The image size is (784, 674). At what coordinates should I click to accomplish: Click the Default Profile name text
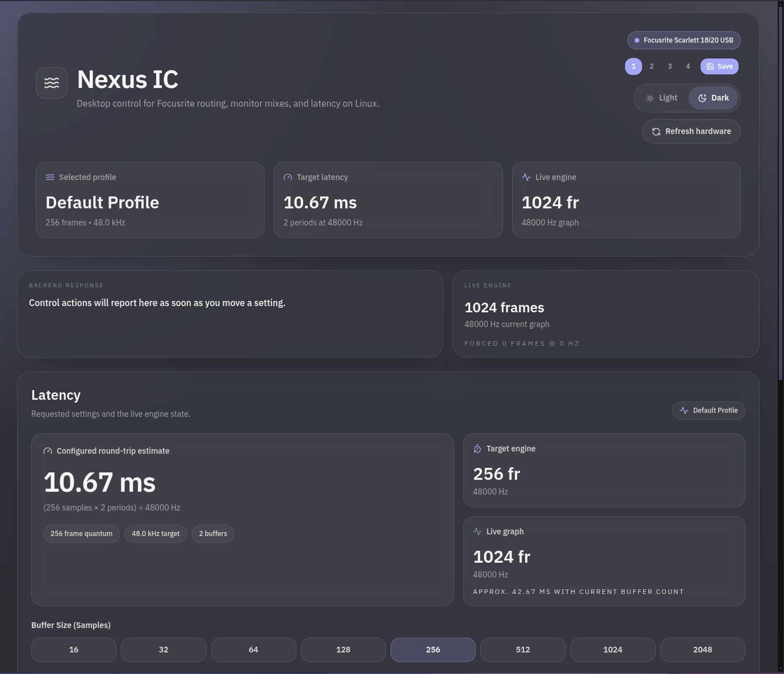coord(102,203)
